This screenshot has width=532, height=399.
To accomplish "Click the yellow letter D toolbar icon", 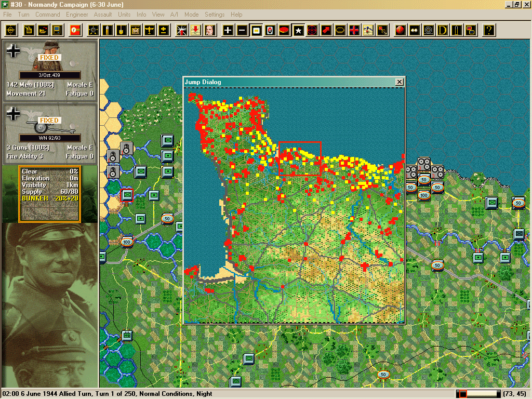I will pyautogui.click(x=443, y=30).
